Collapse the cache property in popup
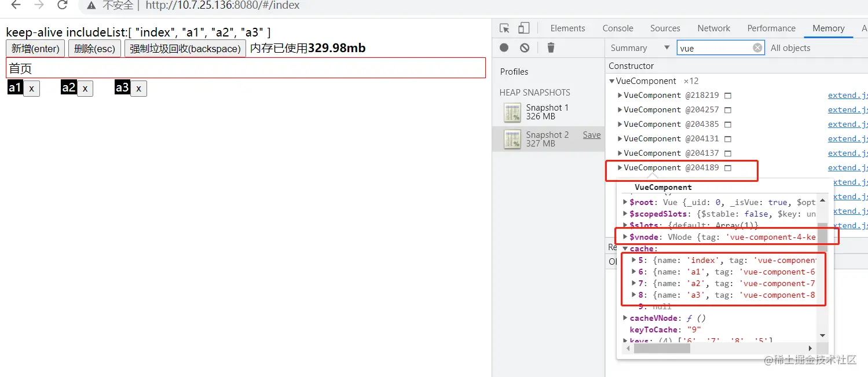This screenshot has width=868, height=377. 625,248
